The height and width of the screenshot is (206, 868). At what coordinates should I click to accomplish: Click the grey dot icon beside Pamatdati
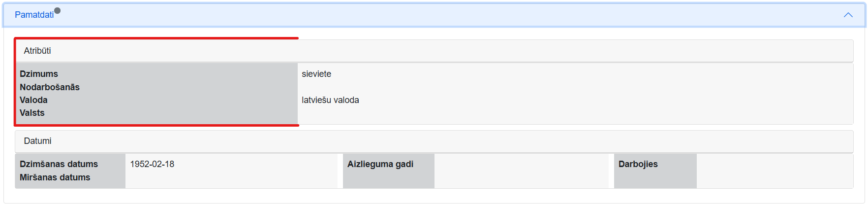58,10
